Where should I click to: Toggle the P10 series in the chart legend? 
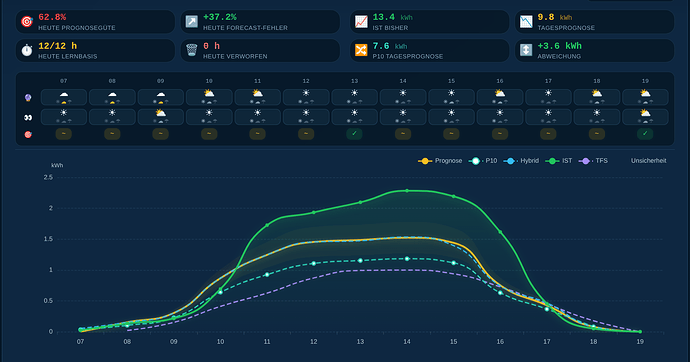[x=483, y=161]
